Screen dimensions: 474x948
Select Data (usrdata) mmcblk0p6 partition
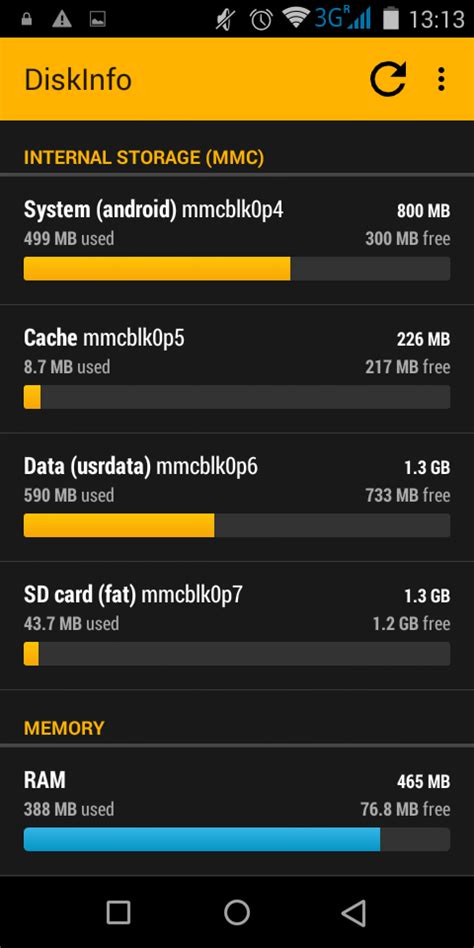(x=237, y=497)
